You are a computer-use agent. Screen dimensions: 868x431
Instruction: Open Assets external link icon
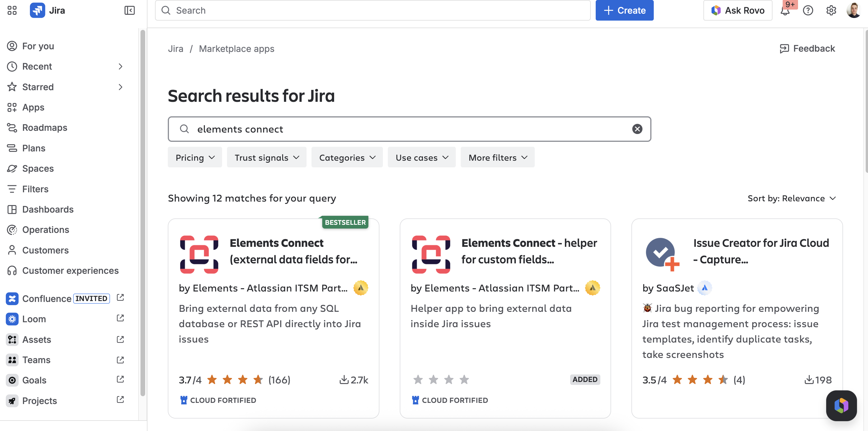pyautogui.click(x=120, y=339)
